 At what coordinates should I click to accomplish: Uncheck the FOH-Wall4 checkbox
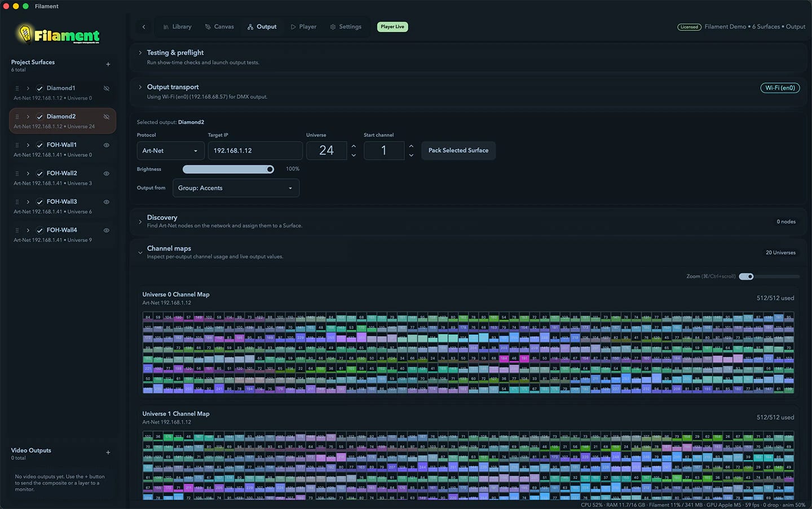tap(39, 230)
